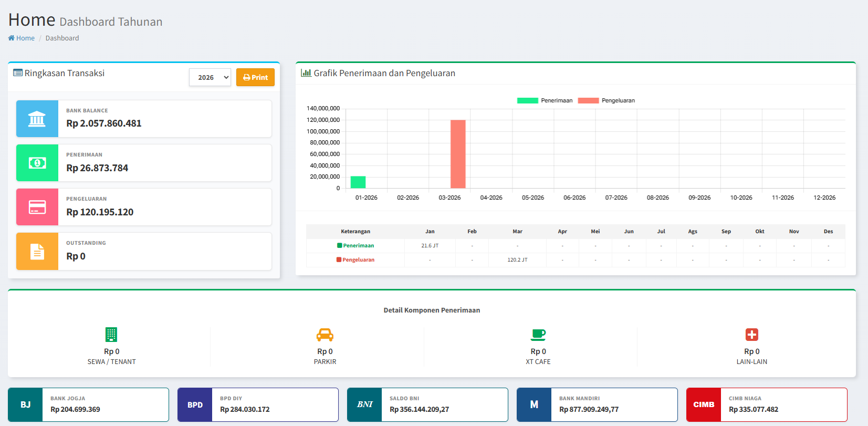The width and height of the screenshot is (868, 426).
Task: Click the XT Cafe coffee cup icon
Action: [538, 335]
